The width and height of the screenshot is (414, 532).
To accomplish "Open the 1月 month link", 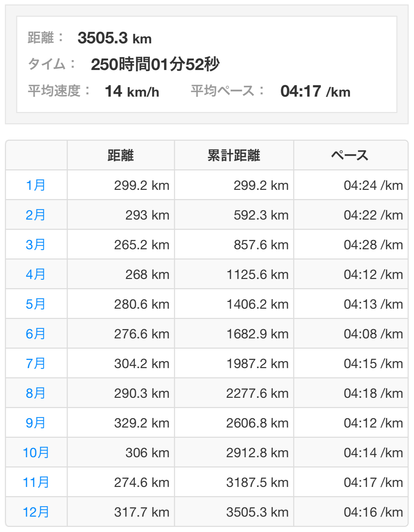I will 36,185.
